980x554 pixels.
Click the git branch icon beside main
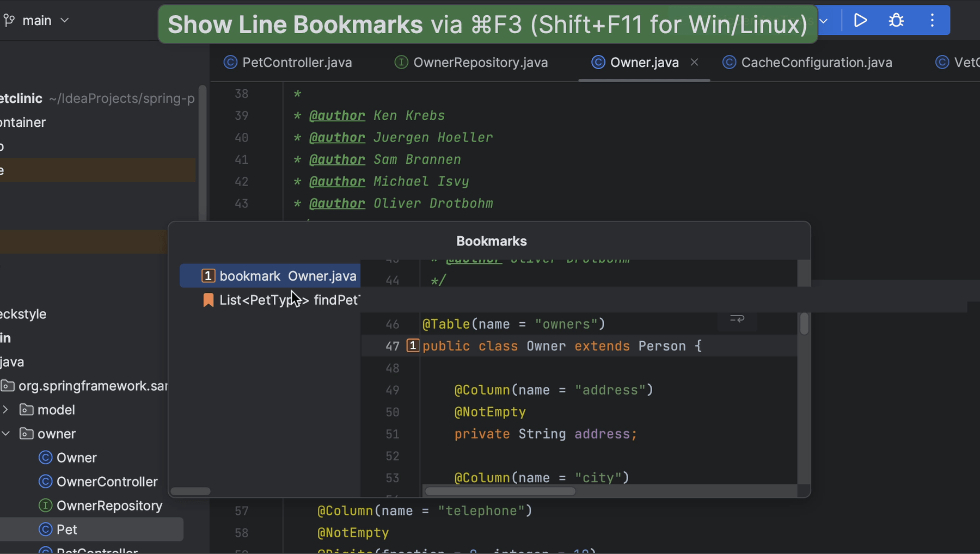point(8,20)
